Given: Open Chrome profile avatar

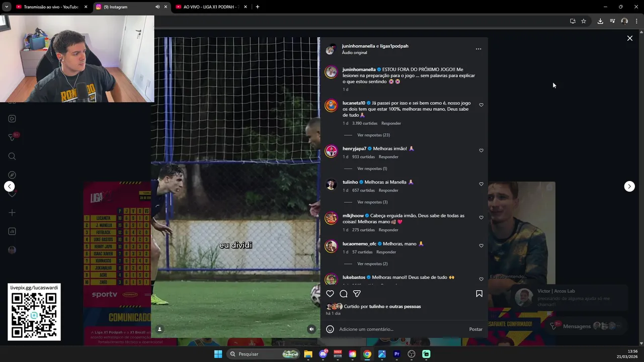Looking at the screenshot, I should (624, 21).
